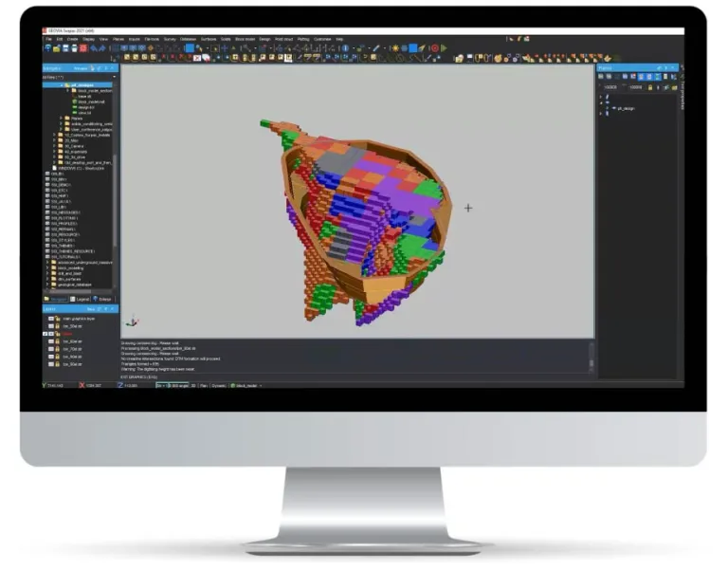
Task: Click the Undo arrow in the toolbar
Action: click(x=93, y=47)
